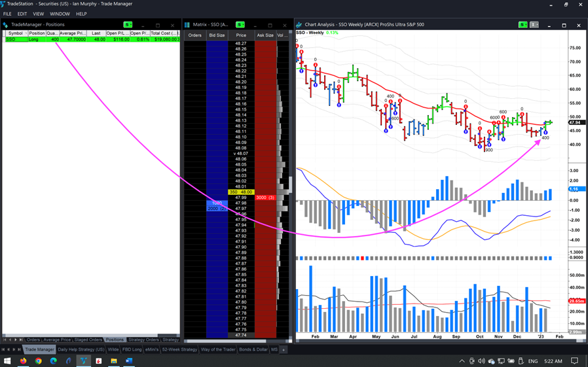Viewport: 588px width, 367px height.
Task: Open Microsoft Word from the taskbar
Action: pyautogui.click(x=129, y=360)
